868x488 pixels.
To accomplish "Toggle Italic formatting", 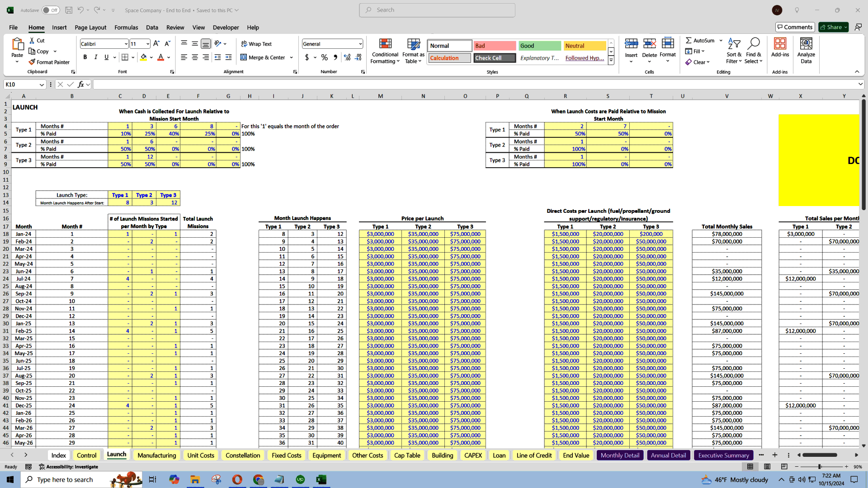I will pos(96,57).
